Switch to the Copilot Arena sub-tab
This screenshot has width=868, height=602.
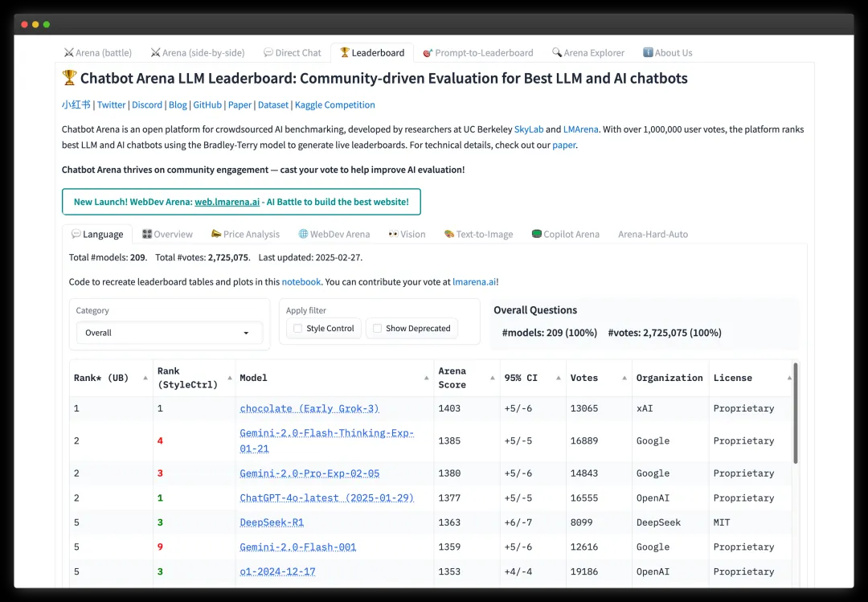(566, 234)
